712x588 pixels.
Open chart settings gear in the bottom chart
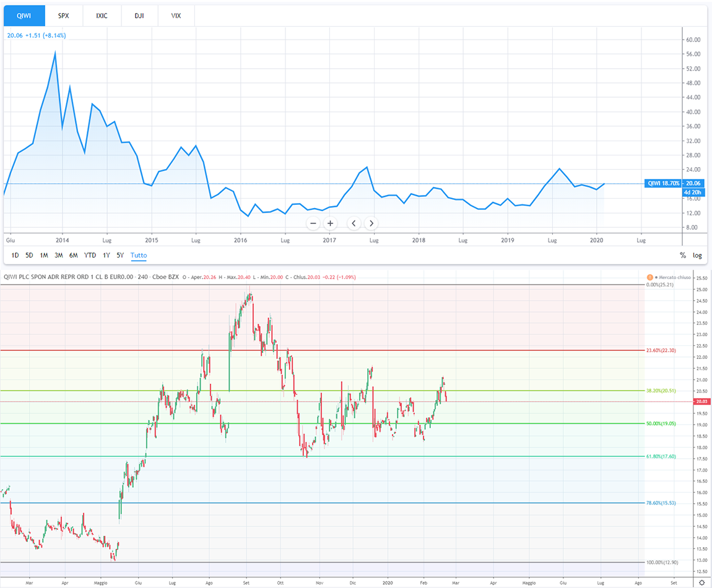coord(701,582)
